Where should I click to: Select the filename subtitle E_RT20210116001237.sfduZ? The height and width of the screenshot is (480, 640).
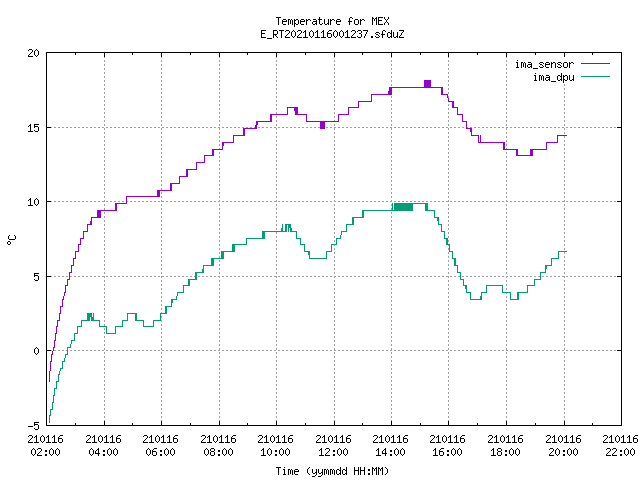pyautogui.click(x=332, y=34)
